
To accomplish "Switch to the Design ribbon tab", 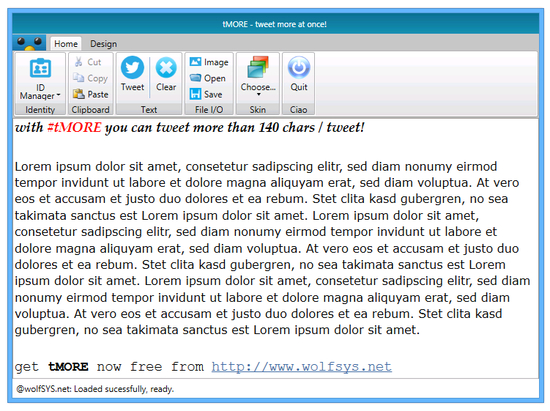I will [103, 44].
